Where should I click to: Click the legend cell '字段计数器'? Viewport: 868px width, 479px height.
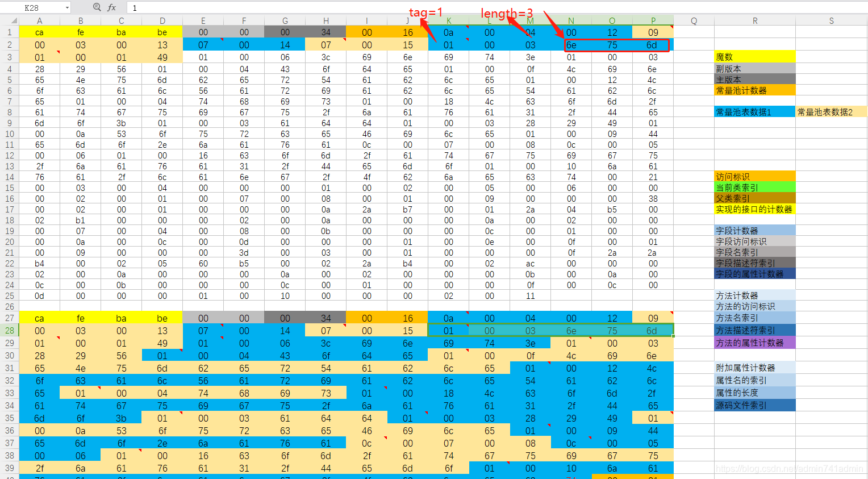(755, 231)
